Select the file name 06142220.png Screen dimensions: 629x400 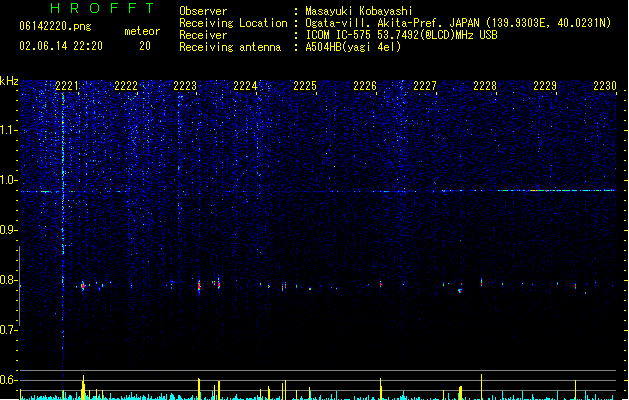pyautogui.click(x=55, y=26)
